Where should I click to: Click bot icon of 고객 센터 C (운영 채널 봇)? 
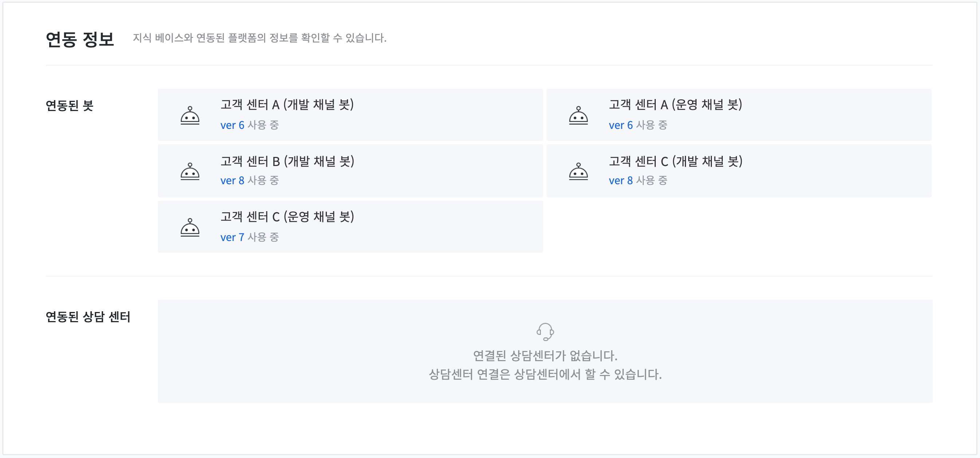pos(190,227)
